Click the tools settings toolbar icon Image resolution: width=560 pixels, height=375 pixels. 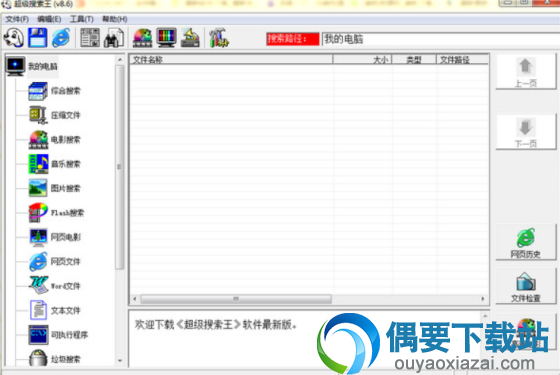point(219,38)
